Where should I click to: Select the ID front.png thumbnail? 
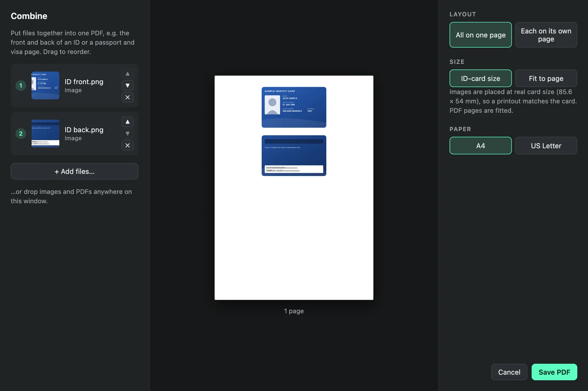click(46, 86)
